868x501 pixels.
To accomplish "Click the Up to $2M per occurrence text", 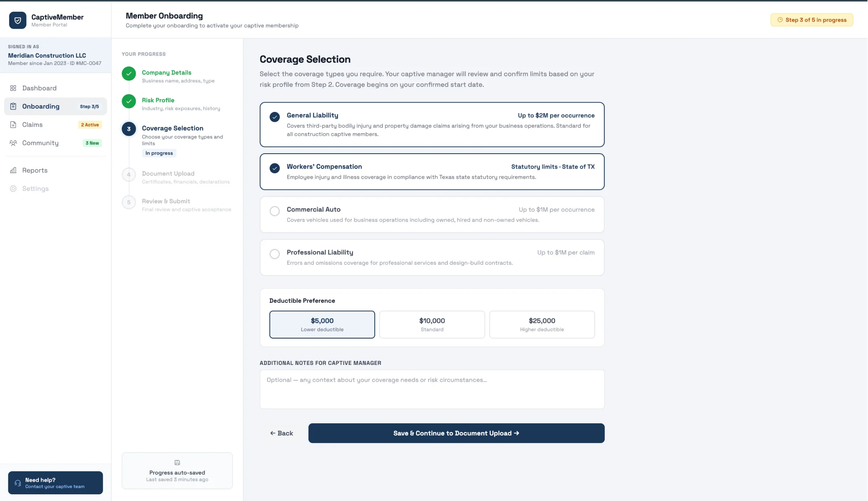I will [556, 116].
